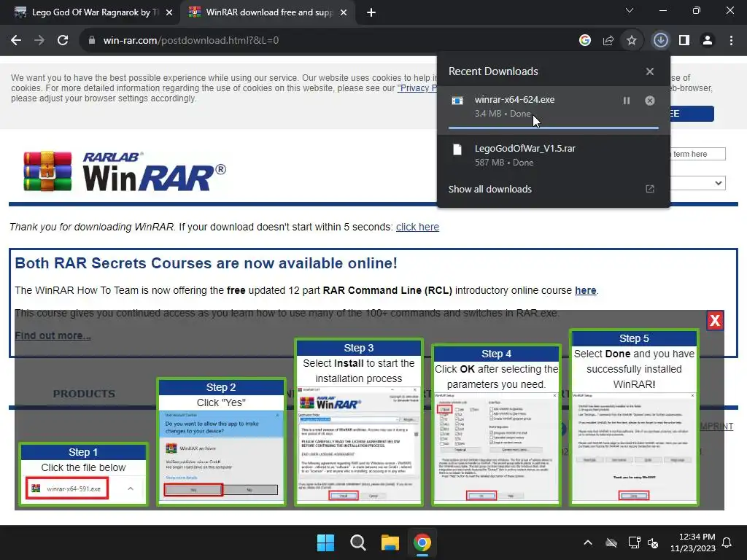Viewport: 747px width, 560px height.
Task: Click the 'Find out more...' link
Action: pyautogui.click(x=53, y=335)
